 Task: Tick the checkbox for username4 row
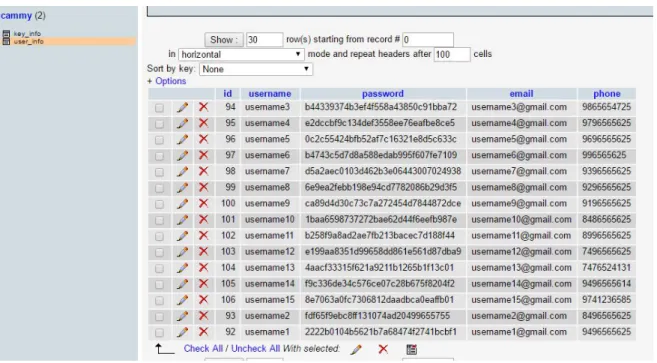click(159, 124)
